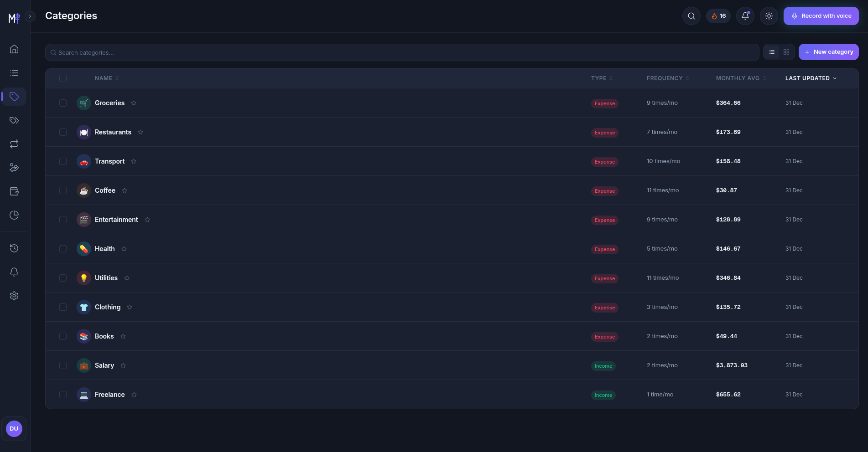Click the MF app logo
The image size is (868, 452).
pos(14,18)
